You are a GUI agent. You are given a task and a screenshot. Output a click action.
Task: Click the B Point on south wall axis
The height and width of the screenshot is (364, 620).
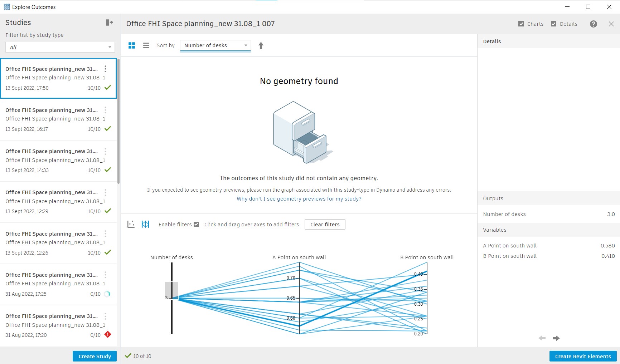(427, 298)
